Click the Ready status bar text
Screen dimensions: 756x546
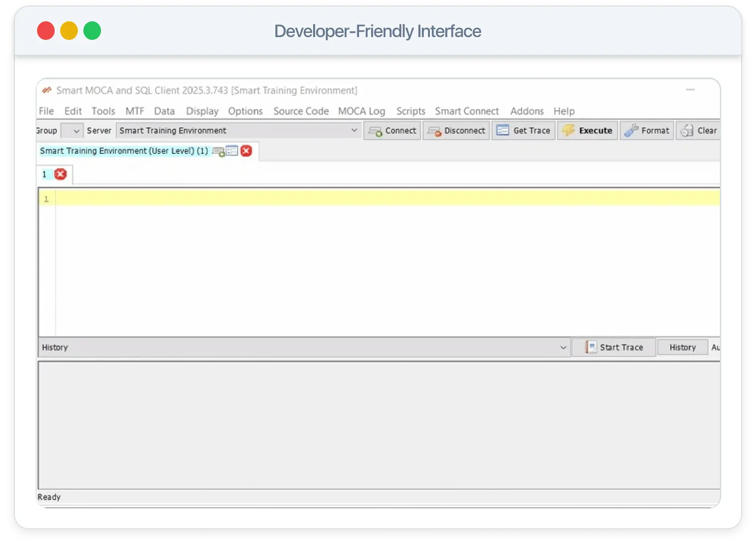[49, 497]
